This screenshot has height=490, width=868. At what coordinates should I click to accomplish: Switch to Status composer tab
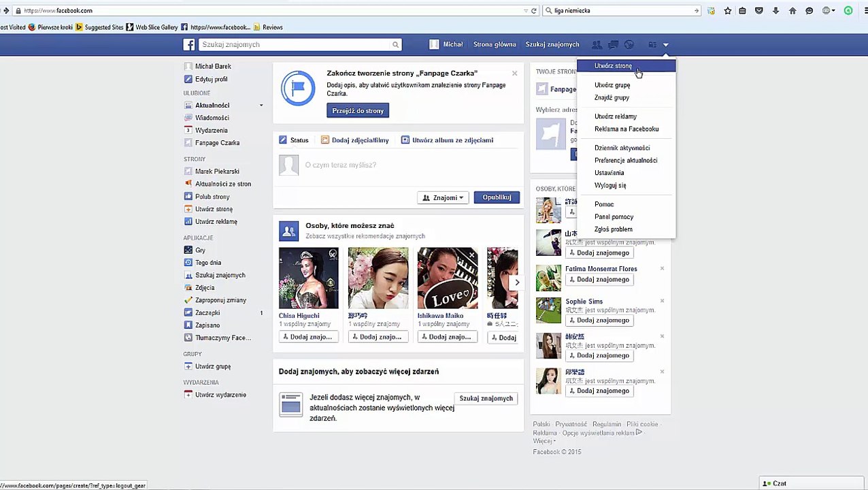[294, 140]
